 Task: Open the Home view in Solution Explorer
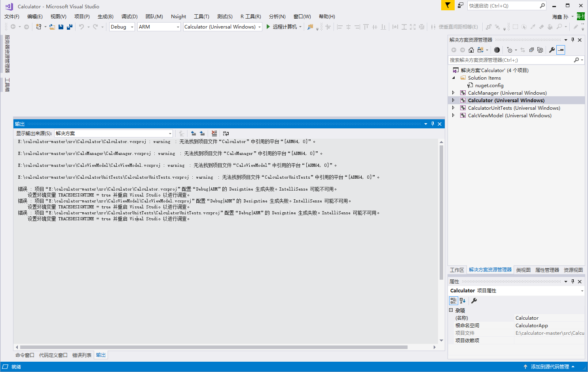coord(471,50)
